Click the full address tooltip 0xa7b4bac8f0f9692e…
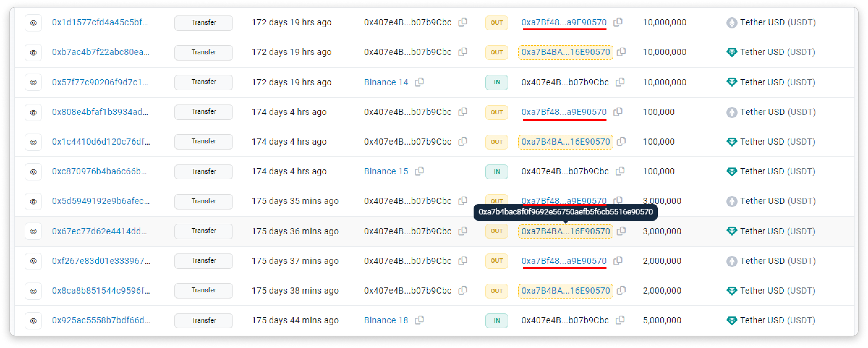The image size is (868, 348). pyautogui.click(x=565, y=212)
